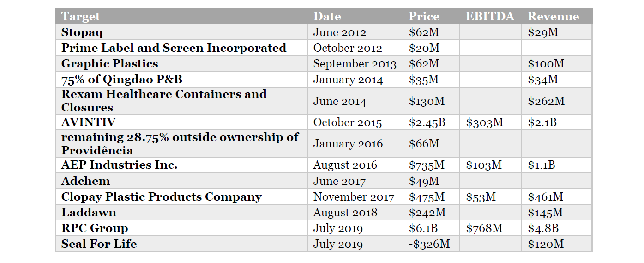
Task: Click the AEP Industries EBITDA $103M cell
Action: 483,165
